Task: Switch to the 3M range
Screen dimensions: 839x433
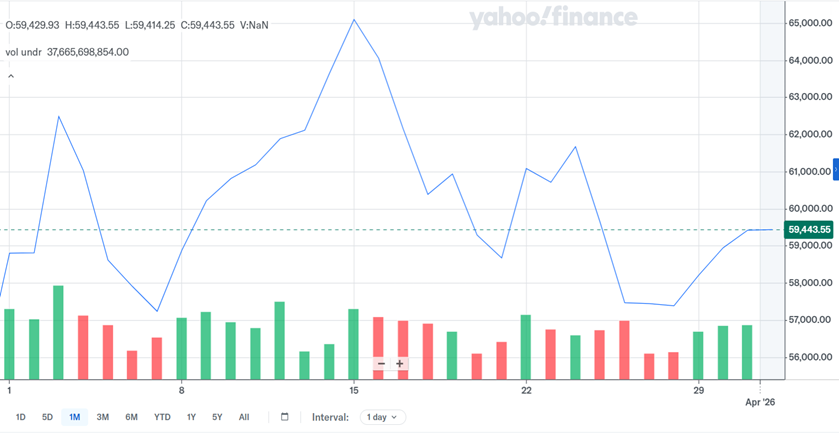Action: point(103,417)
